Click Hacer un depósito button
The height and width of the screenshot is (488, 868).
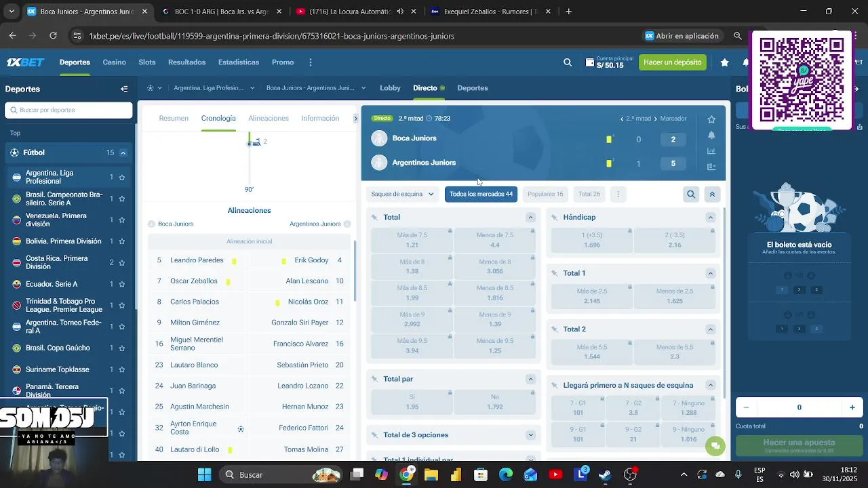point(673,62)
